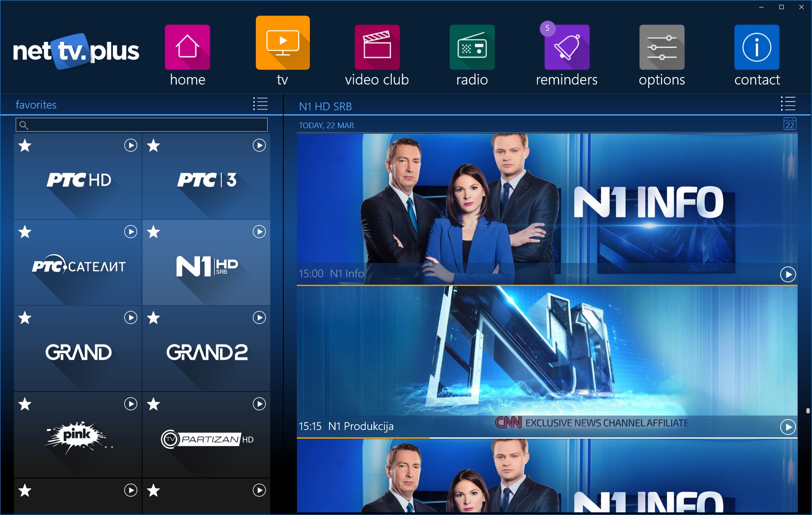Viewport: 812px width, 515px height.
Task: Play the Grand channel
Action: pos(131,317)
